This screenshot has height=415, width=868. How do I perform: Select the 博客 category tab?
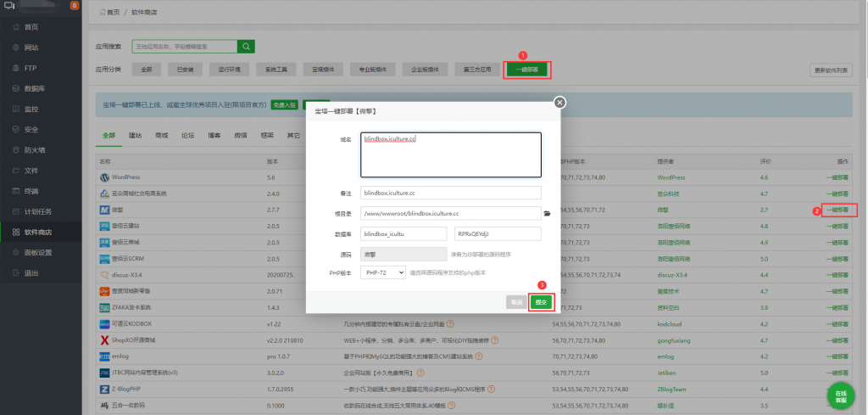click(x=214, y=135)
